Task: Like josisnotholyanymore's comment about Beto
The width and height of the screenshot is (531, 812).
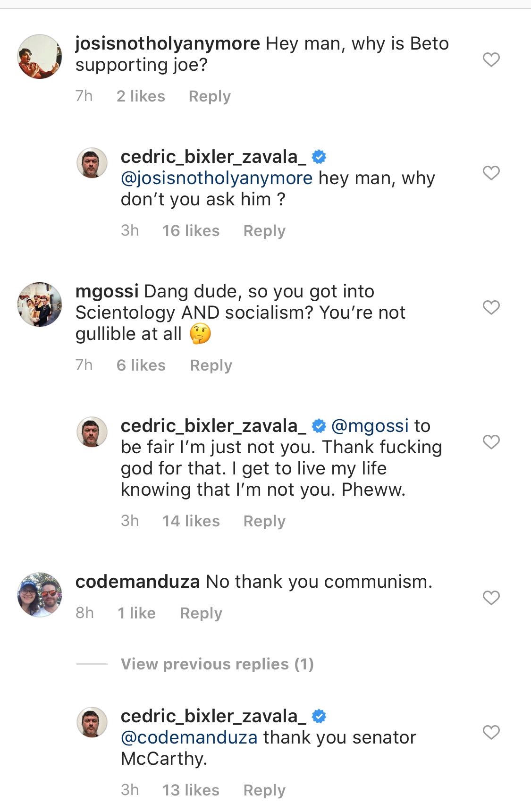Action: (x=491, y=59)
